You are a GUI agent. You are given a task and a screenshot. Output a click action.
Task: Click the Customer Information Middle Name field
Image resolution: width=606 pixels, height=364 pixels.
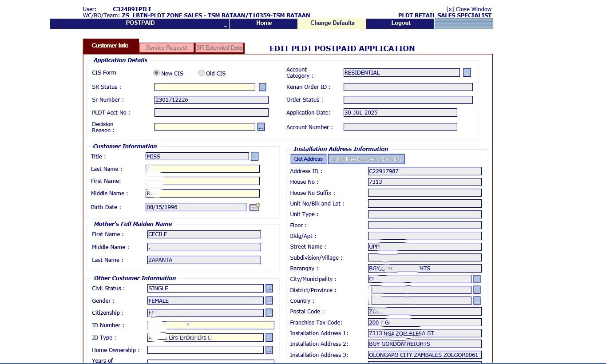coord(202,194)
